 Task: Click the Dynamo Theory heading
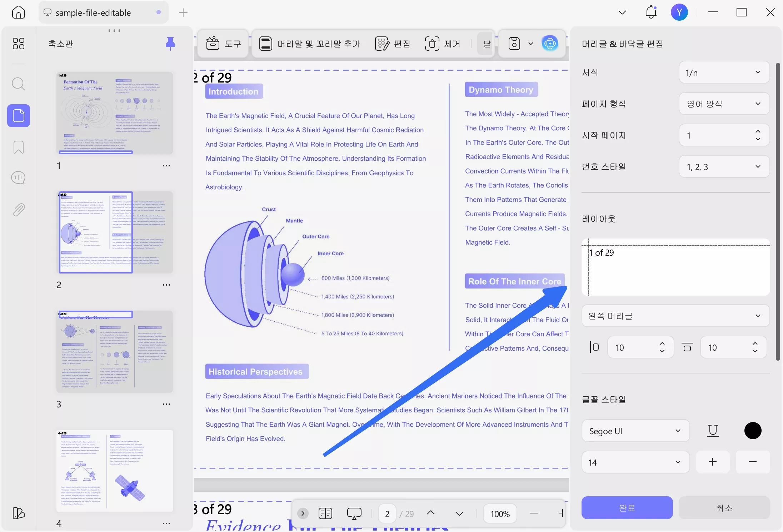point(501,90)
